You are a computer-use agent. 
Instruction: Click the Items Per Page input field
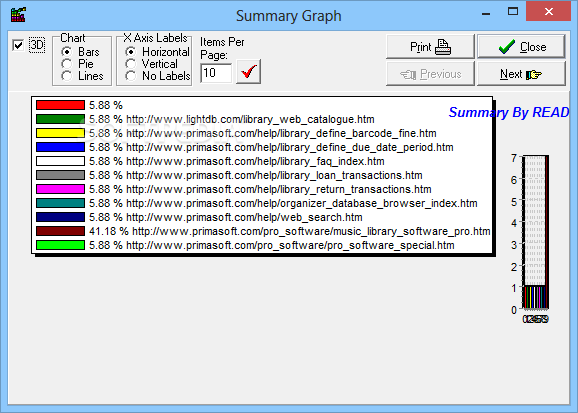(x=216, y=73)
